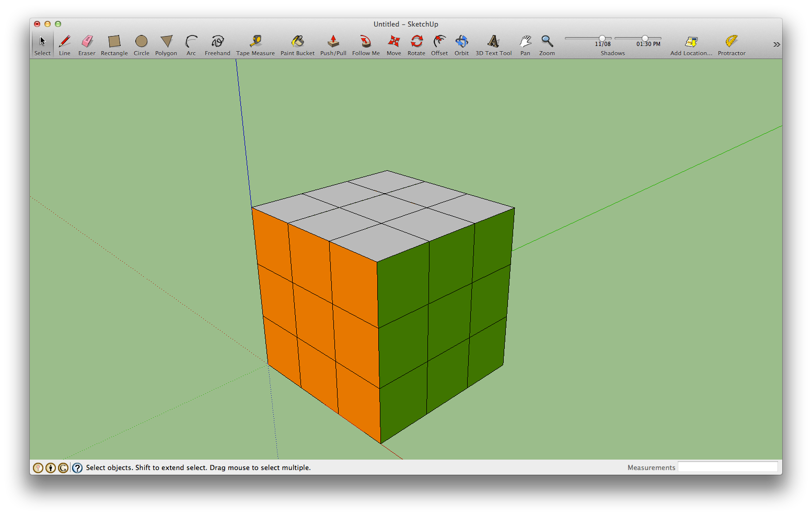Choose the Freehand drawing tool

coord(217,42)
